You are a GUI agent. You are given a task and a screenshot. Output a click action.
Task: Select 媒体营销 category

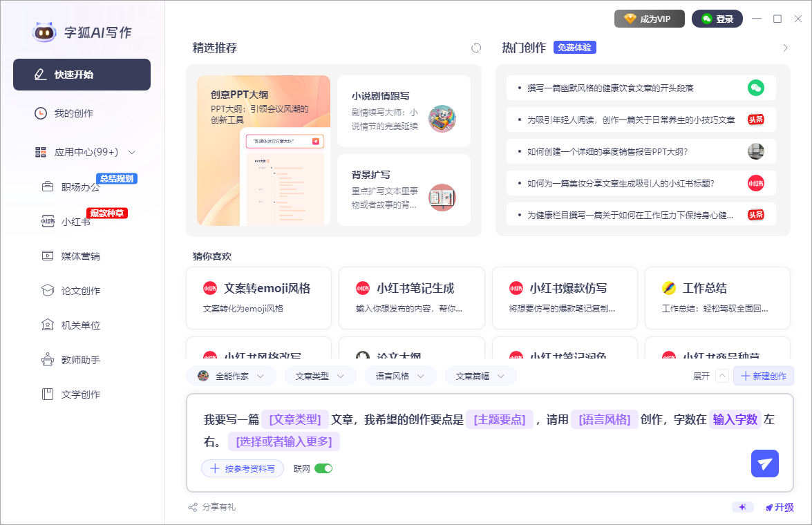point(80,256)
